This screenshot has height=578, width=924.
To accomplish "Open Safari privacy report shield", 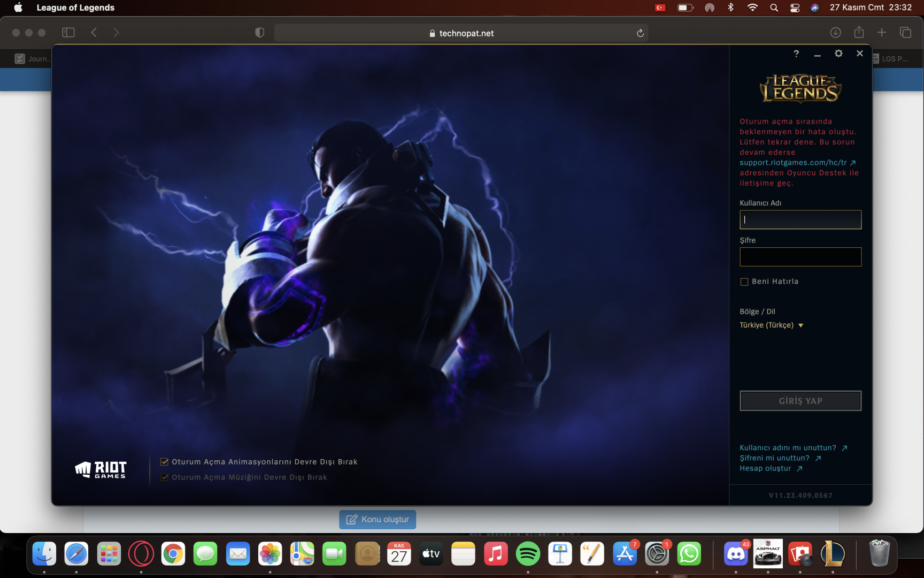I will coord(260,33).
